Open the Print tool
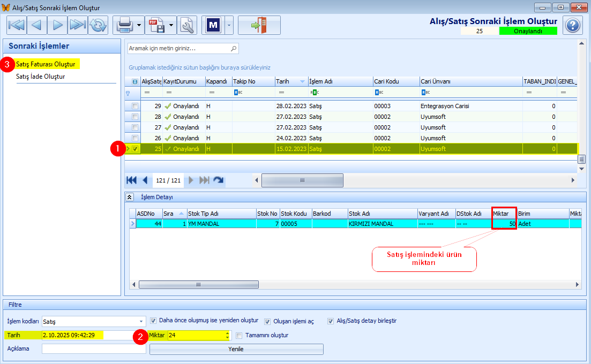 coord(124,25)
